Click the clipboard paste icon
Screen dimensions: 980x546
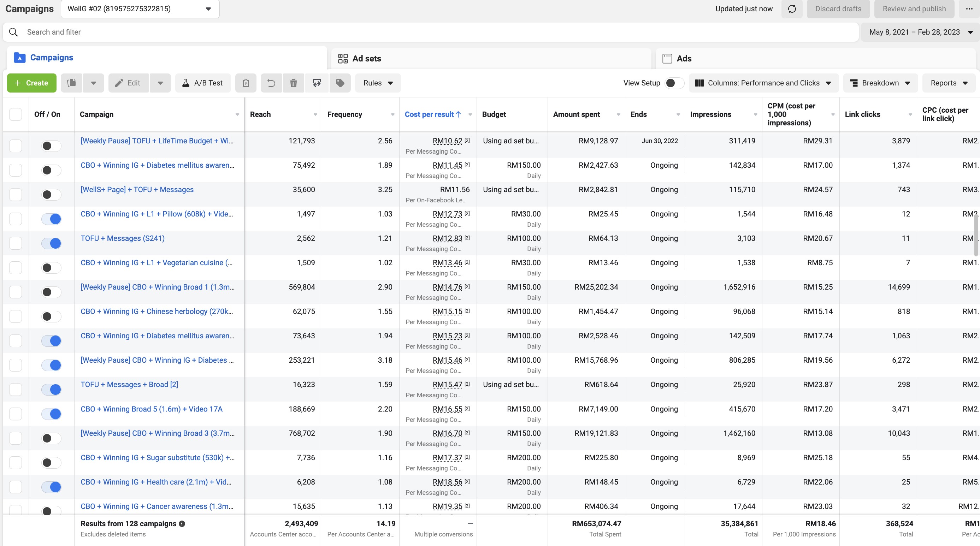[x=246, y=83]
